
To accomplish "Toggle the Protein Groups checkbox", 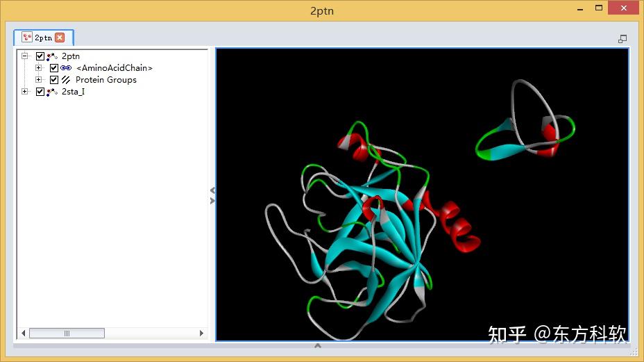I will 54,79.
